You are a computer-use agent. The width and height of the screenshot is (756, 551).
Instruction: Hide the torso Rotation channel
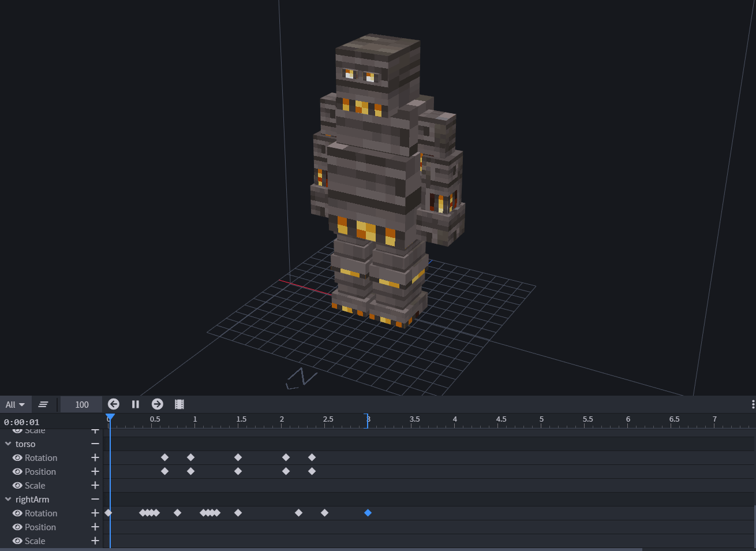[x=17, y=458]
